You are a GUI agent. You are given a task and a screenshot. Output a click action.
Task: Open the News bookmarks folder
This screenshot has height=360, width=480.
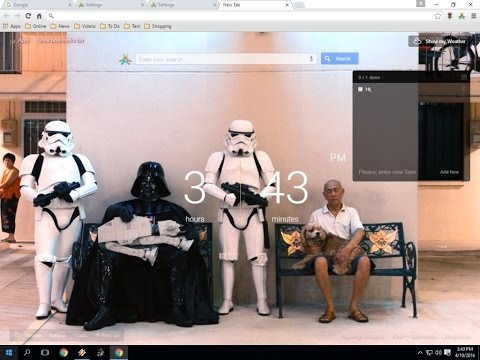[x=60, y=26]
